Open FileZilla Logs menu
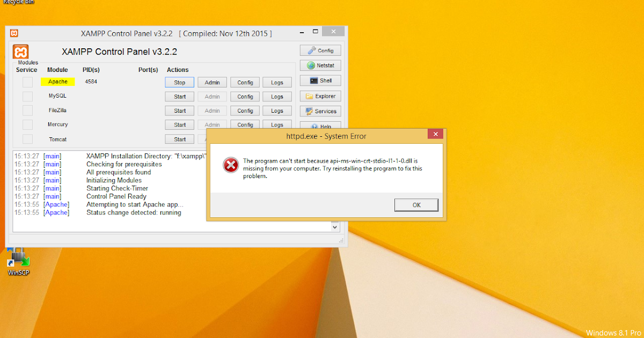The image size is (644, 338). (277, 111)
